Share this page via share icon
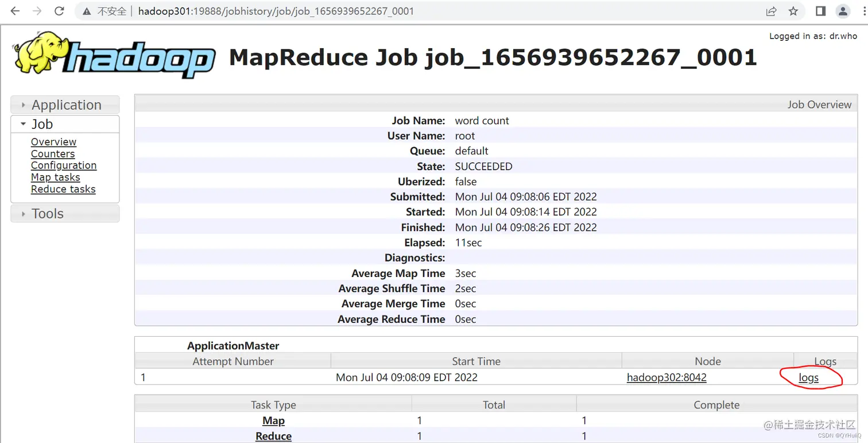This screenshot has height=443, width=868. tap(771, 11)
